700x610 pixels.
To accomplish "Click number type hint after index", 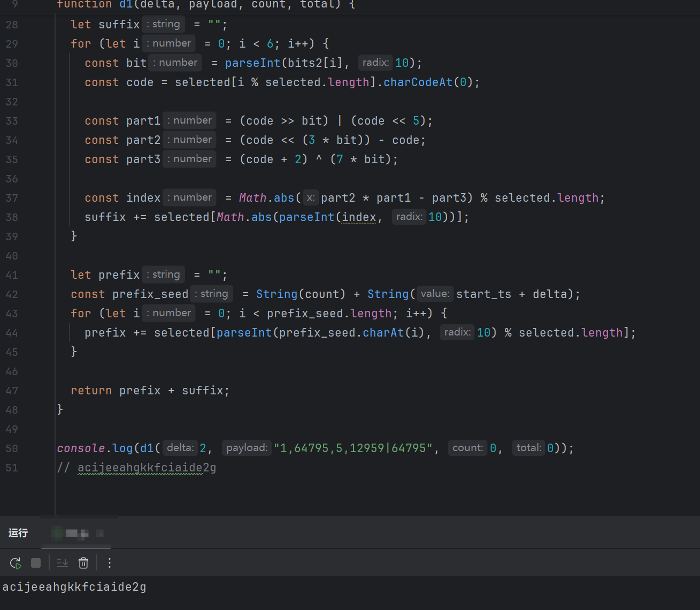I will tap(190, 197).
